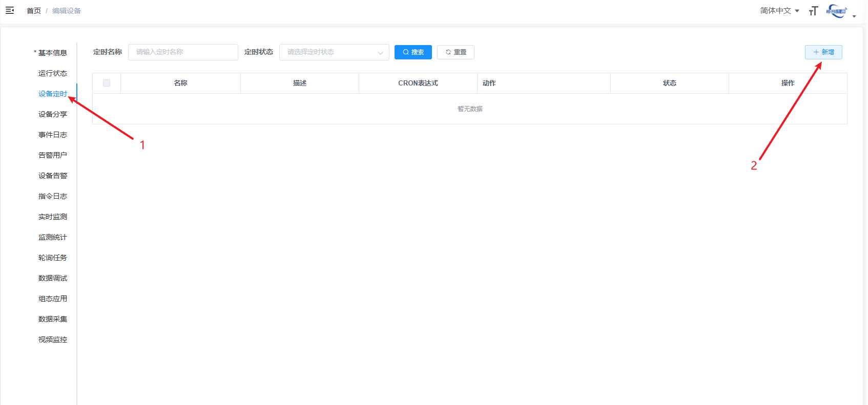Click the add new timer button
This screenshot has width=868, height=405.
[823, 52]
